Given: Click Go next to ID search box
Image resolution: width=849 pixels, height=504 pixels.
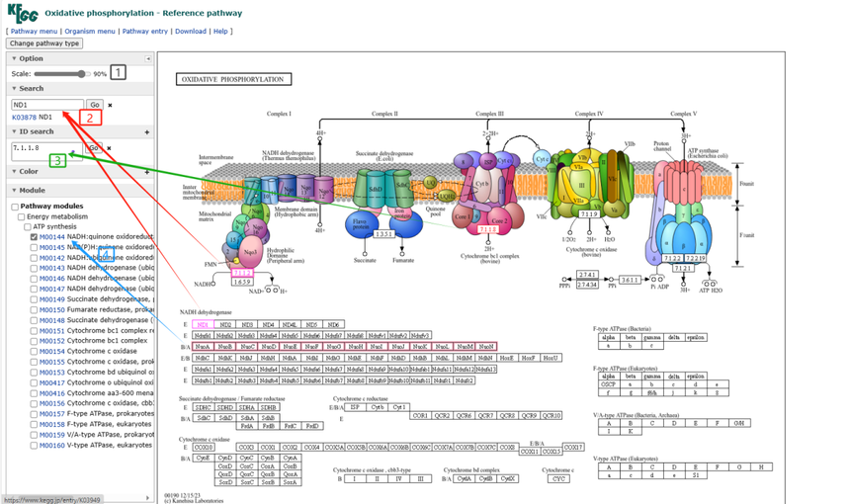Looking at the screenshot, I should pyautogui.click(x=94, y=148).
